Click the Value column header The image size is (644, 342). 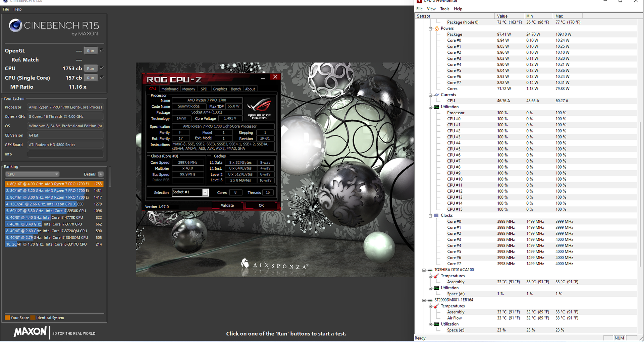[509, 16]
